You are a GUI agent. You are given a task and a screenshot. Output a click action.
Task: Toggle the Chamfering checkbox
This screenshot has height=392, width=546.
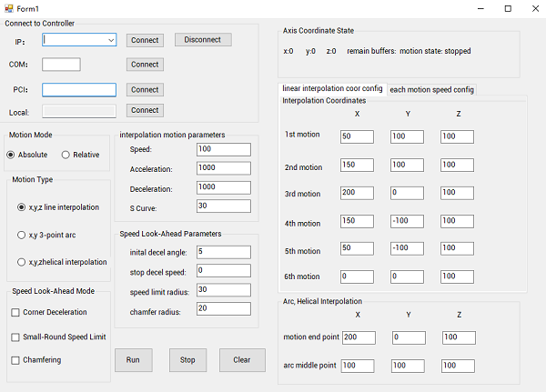pos(15,360)
